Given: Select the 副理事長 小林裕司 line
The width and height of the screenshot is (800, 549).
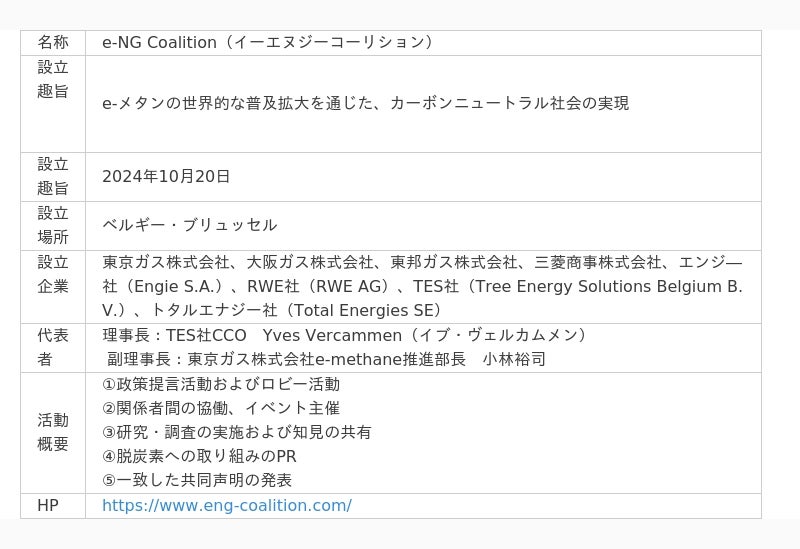Looking at the screenshot, I should click(x=326, y=359).
